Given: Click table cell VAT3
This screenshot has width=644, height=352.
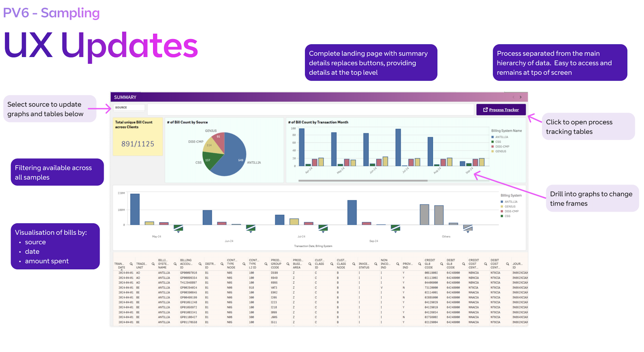Looking at the screenshot, I should 274,287.
